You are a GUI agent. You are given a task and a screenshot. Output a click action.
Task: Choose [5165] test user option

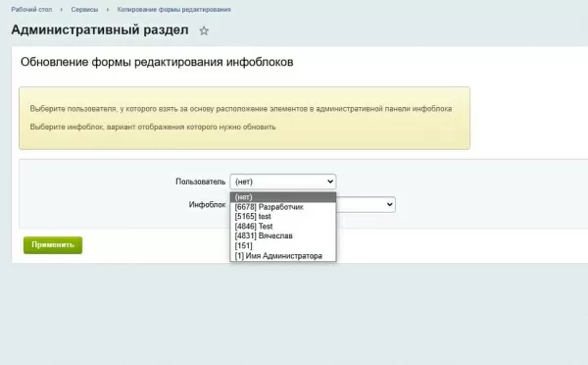(x=283, y=217)
